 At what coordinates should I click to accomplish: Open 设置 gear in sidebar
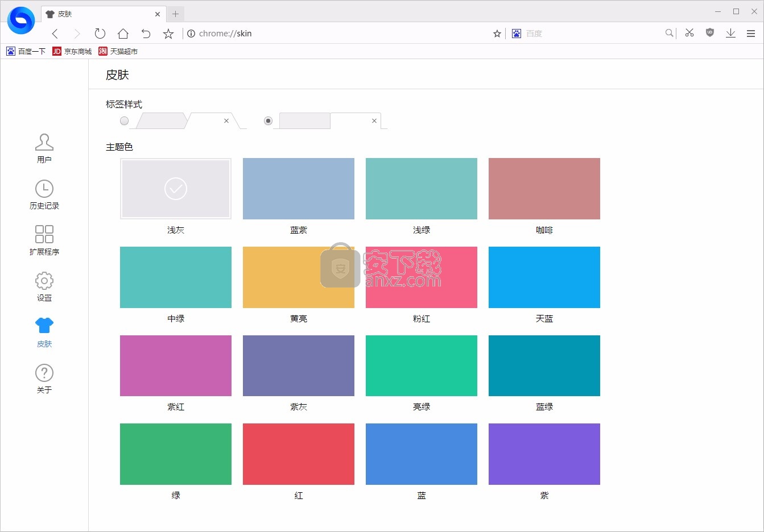pyautogui.click(x=44, y=286)
